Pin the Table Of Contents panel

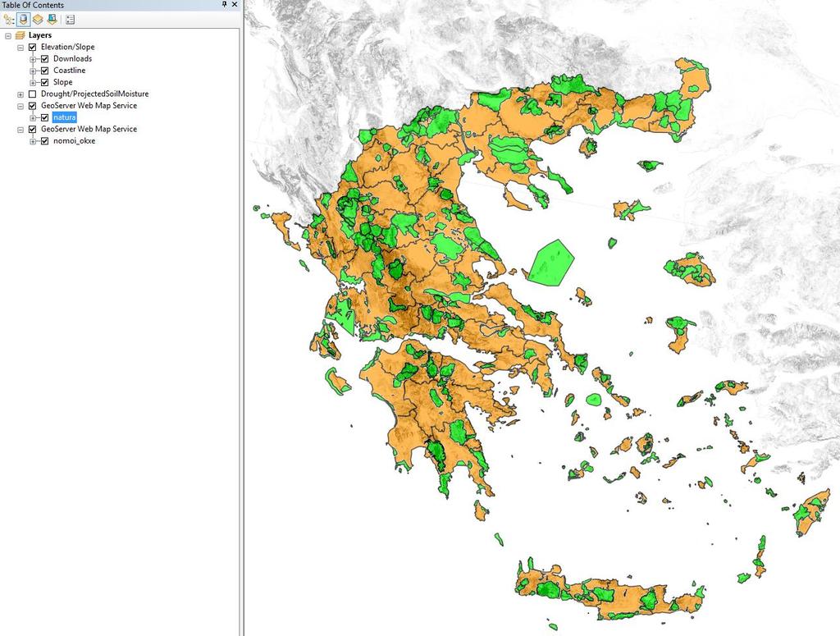tap(225, 4)
